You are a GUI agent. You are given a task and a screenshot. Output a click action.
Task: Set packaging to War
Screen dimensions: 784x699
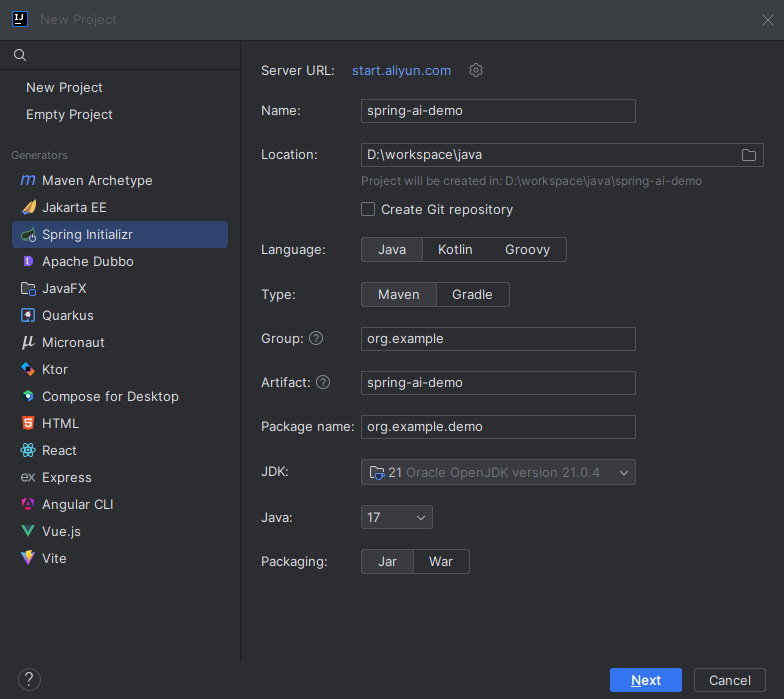click(441, 562)
